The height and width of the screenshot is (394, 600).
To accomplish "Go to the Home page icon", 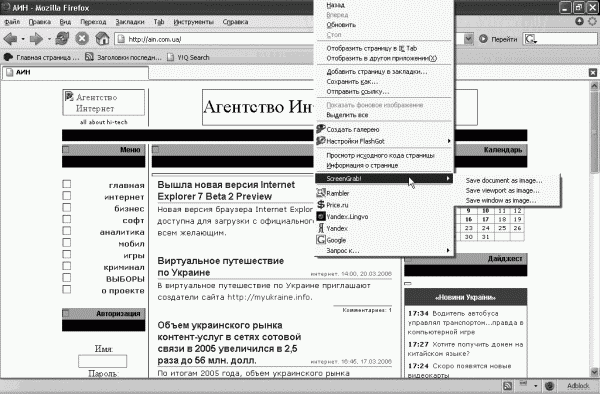I will (x=102, y=39).
